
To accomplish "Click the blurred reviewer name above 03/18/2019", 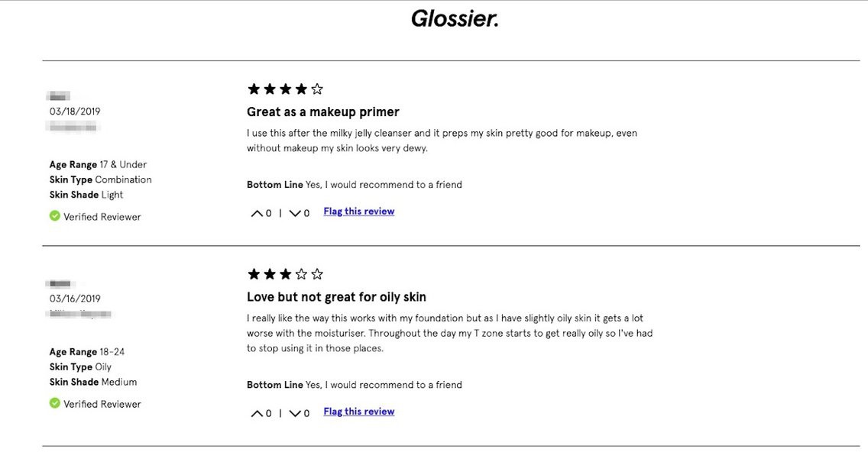I will click(59, 96).
